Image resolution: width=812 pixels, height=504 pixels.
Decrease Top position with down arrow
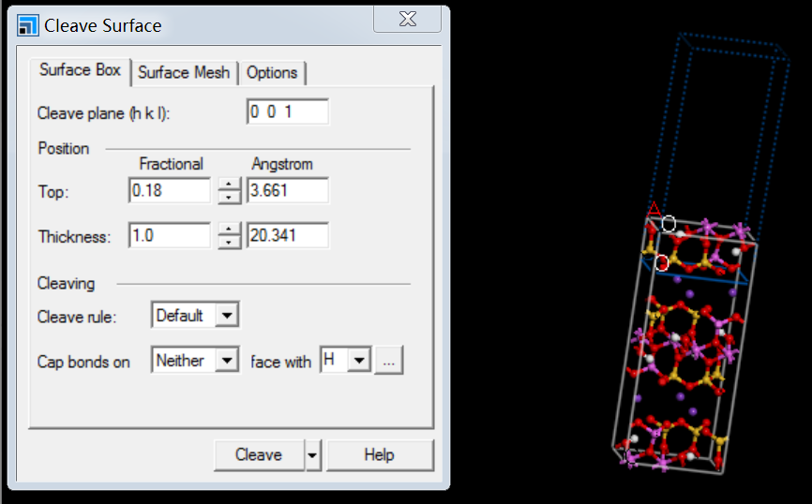(229, 197)
